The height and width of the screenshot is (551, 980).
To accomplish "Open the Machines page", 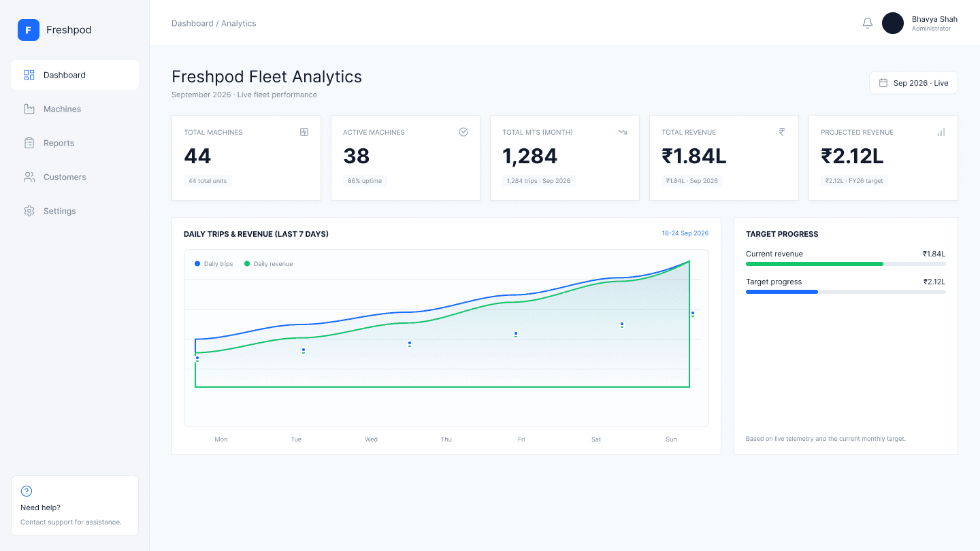I will pos(75,109).
